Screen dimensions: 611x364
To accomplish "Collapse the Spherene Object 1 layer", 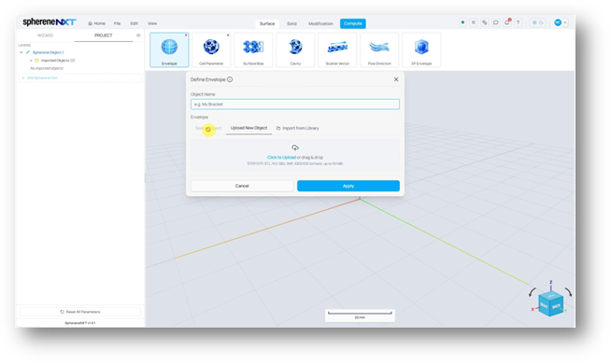I will click(x=21, y=52).
